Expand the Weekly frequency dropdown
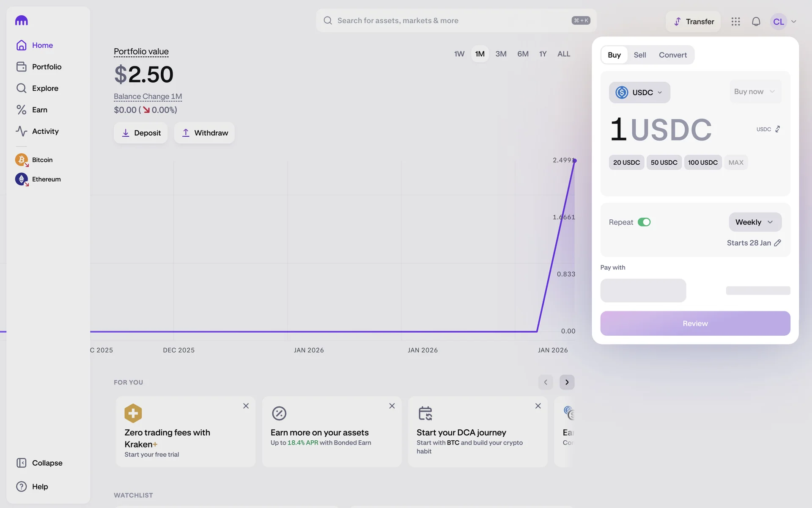The image size is (812, 508). click(754, 222)
